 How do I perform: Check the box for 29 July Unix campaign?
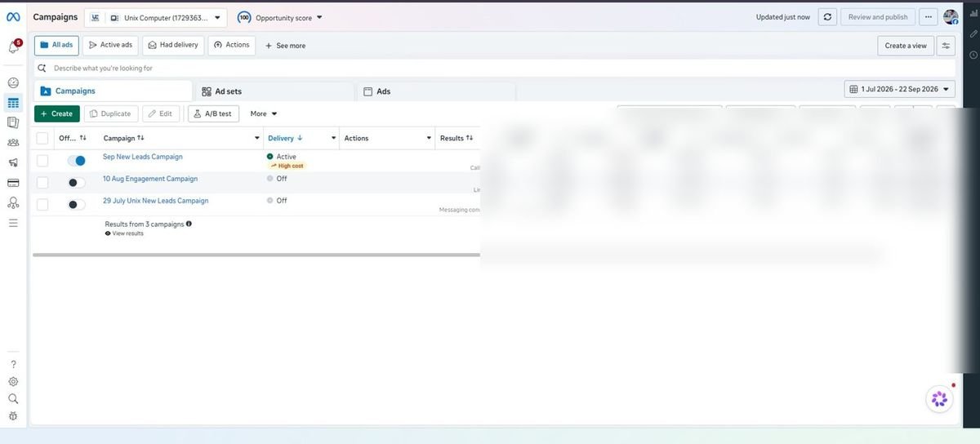point(42,205)
